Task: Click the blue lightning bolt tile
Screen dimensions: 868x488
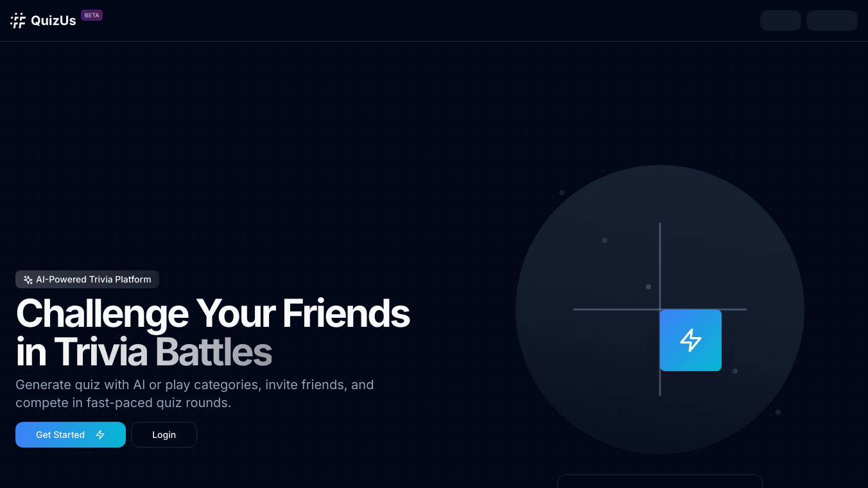Action: (691, 340)
